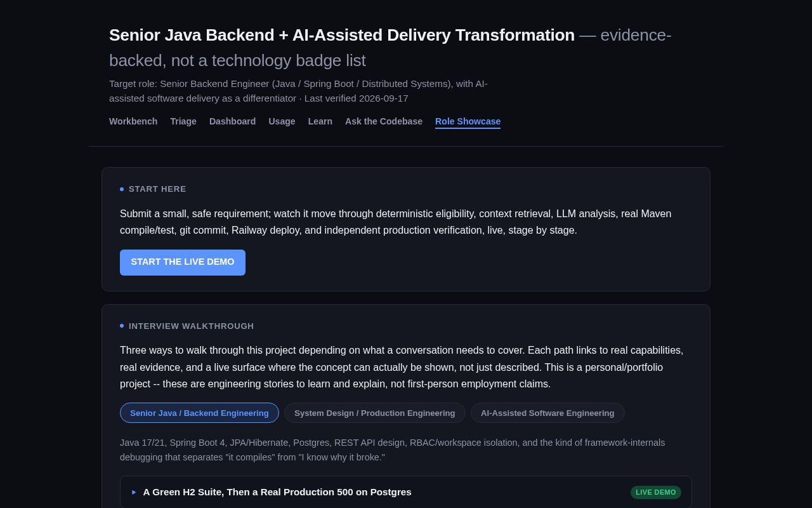
Task: Expand the Green H2 Suite story triangle
Action: tap(134, 492)
